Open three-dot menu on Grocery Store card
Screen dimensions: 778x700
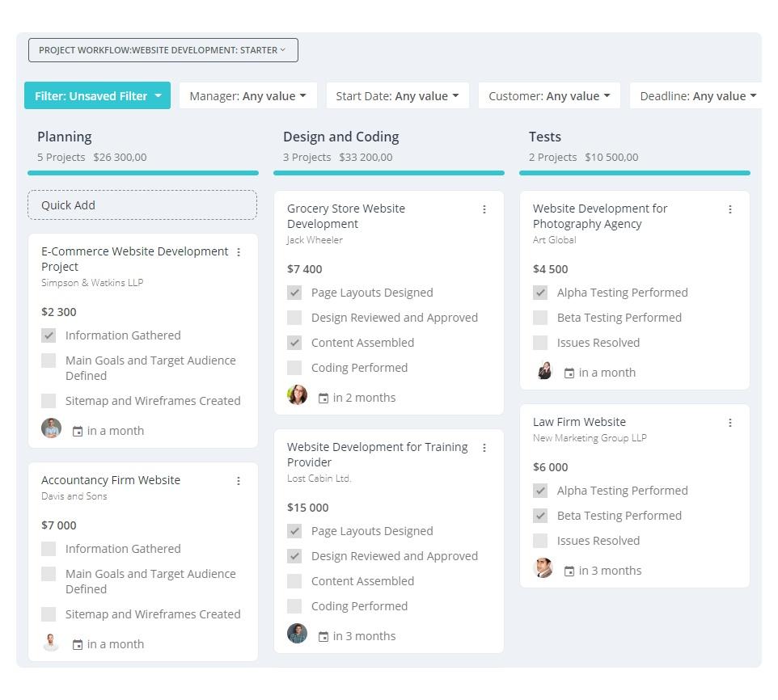[484, 209]
